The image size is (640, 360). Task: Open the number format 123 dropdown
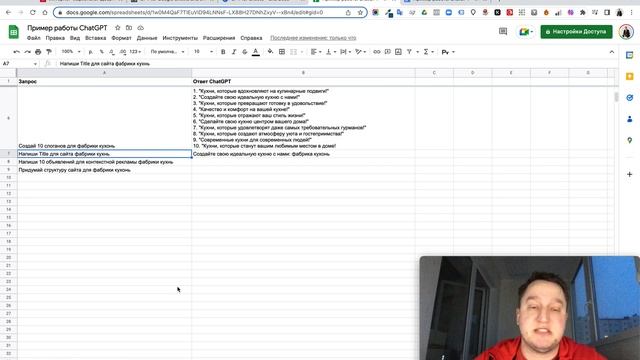point(135,52)
